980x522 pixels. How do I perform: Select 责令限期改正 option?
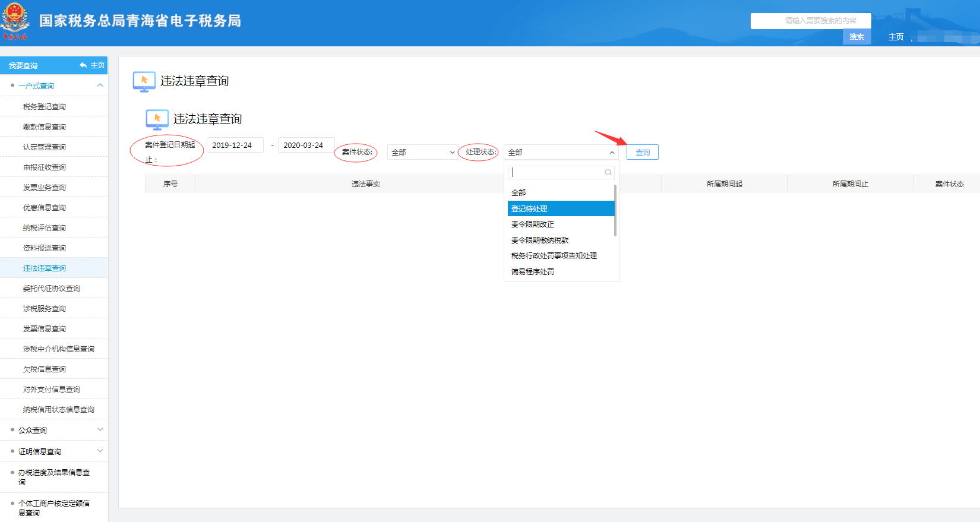[x=561, y=224]
